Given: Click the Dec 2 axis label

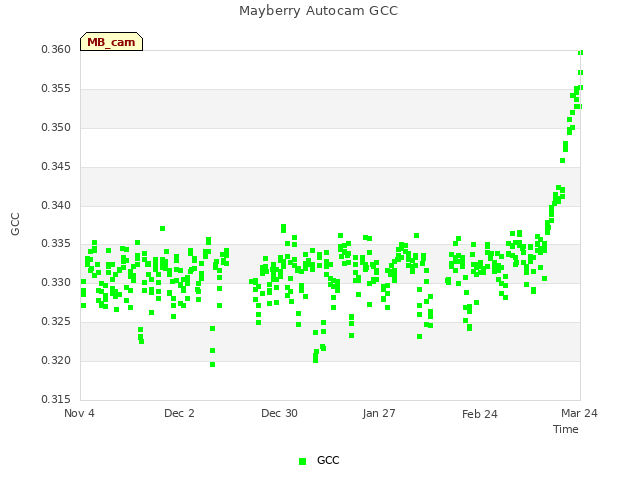Looking at the screenshot, I should 179,413.
